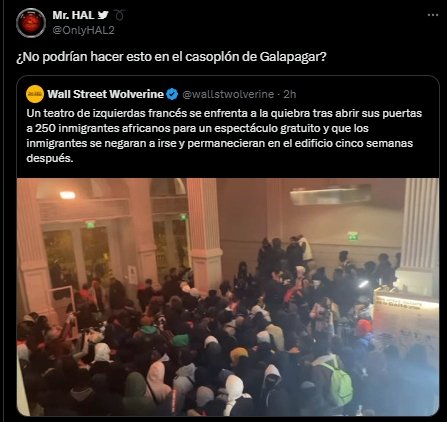
Task: Click the green exit sign above left door
Action: pyautogui.click(x=90, y=224)
